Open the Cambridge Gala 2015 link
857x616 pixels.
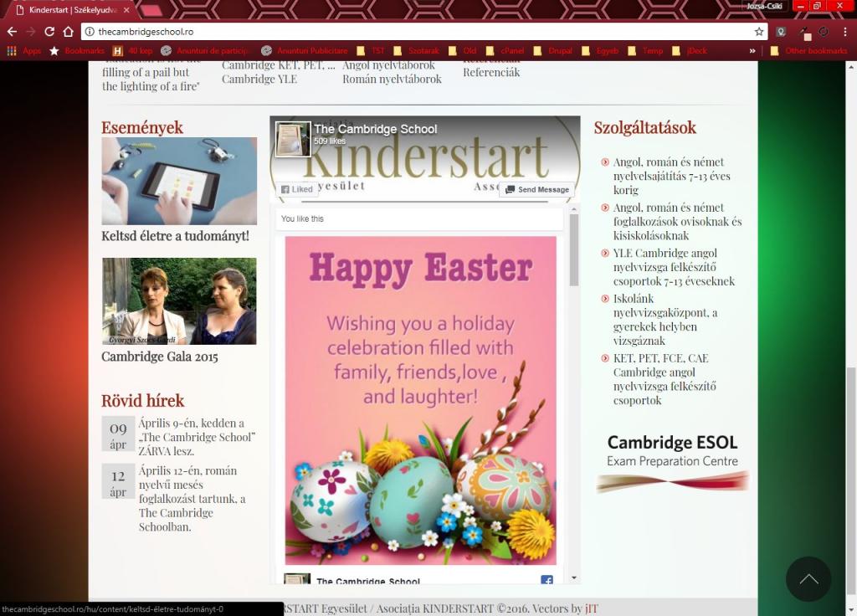[x=160, y=357]
